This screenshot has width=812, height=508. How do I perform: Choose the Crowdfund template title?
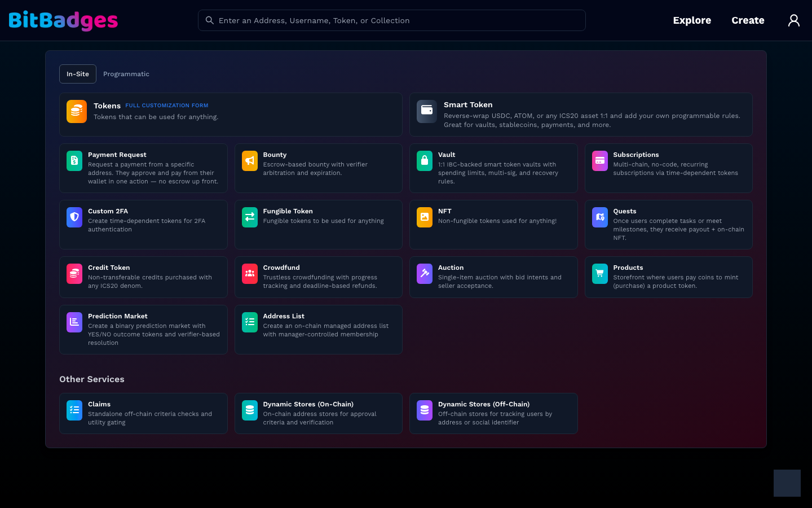tap(281, 268)
